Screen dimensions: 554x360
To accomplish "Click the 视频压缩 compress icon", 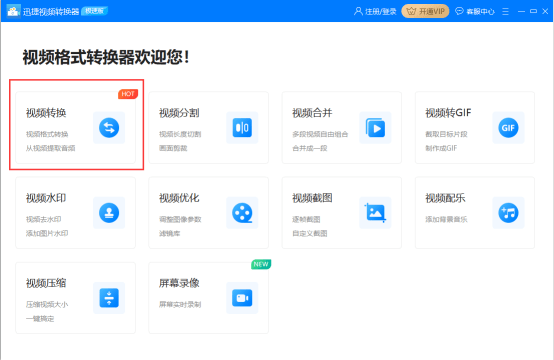I will pos(109,298).
